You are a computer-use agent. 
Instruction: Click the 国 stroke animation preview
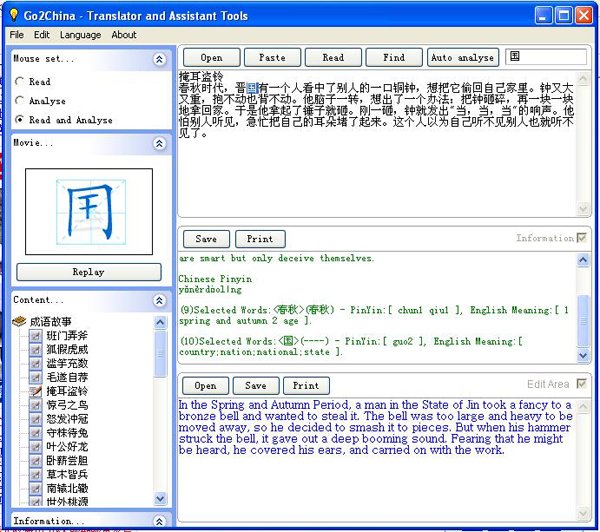89,212
